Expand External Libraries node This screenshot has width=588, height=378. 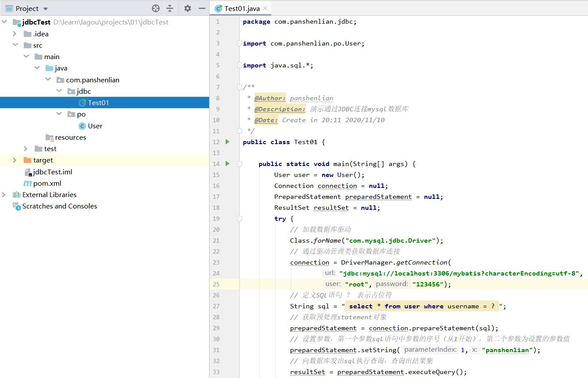[x=4, y=194]
